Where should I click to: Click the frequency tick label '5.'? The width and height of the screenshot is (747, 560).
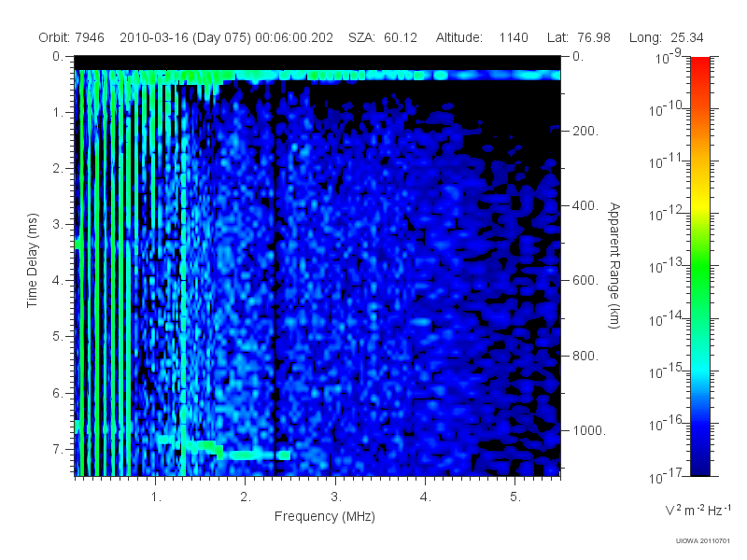(x=515, y=497)
